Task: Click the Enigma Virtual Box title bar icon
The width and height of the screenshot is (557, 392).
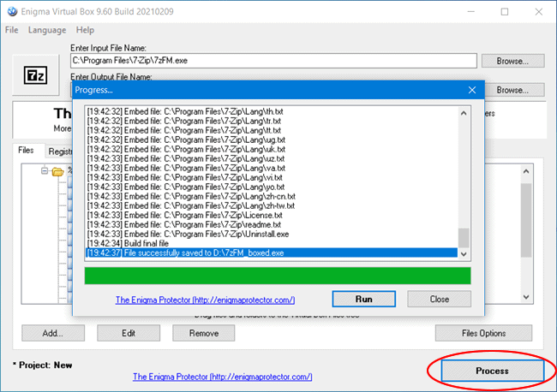Action: click(11, 11)
